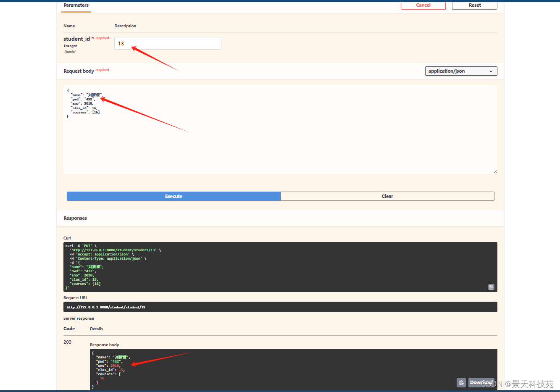Reset the request parameters

coord(475,5)
